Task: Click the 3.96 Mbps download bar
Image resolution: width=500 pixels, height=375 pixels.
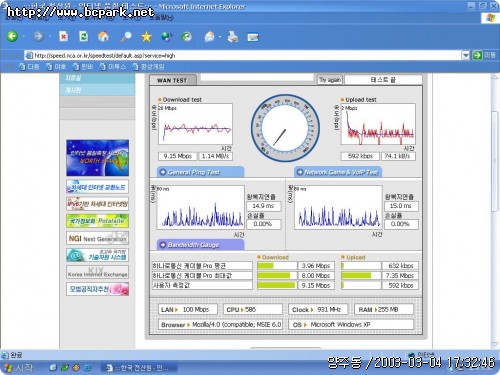Action: tap(277, 266)
